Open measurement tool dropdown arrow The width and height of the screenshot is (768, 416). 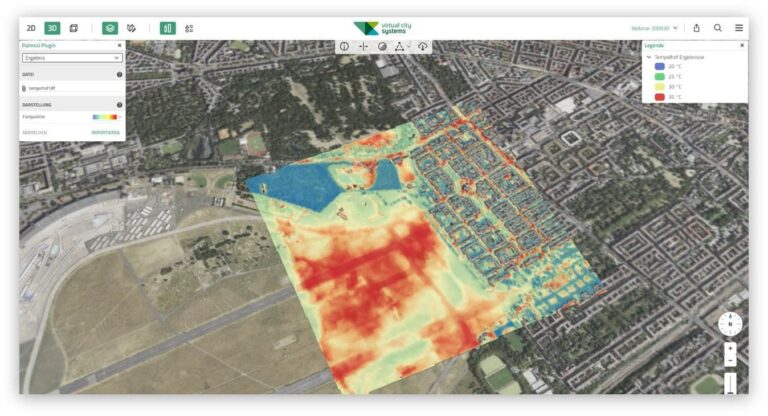point(408,47)
